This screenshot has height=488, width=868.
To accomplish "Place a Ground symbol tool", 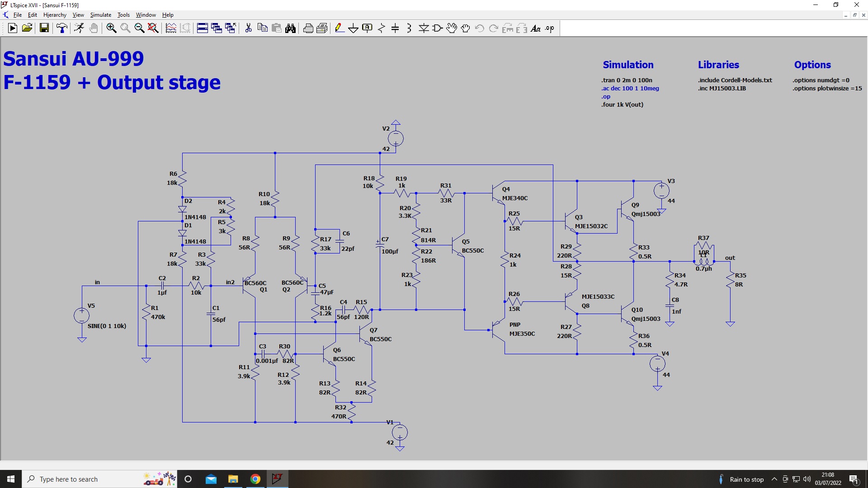I will [354, 28].
